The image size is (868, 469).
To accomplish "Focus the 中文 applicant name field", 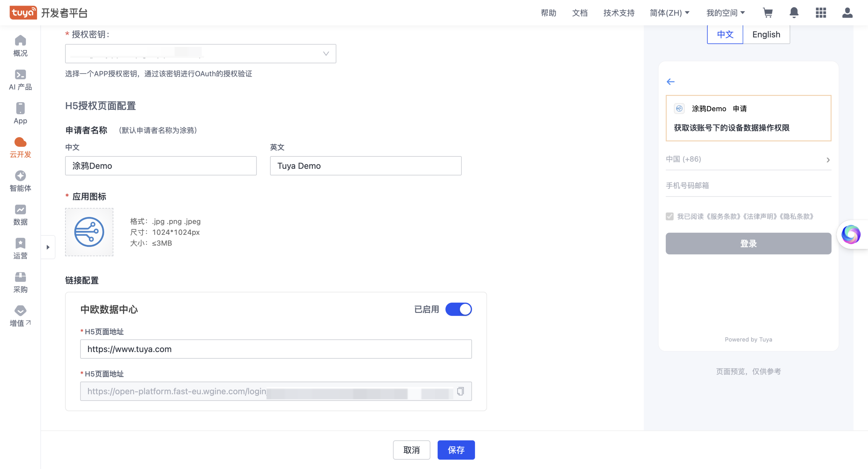I will click(x=161, y=165).
